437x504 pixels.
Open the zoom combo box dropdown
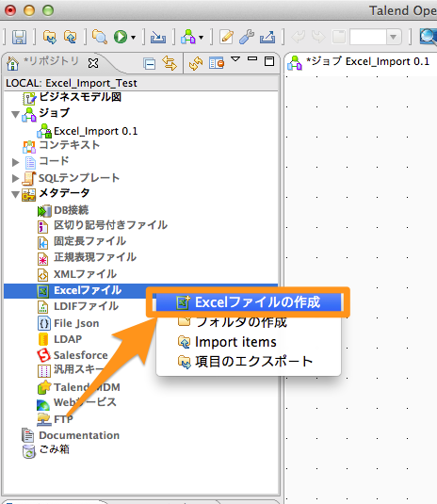pos(393,37)
